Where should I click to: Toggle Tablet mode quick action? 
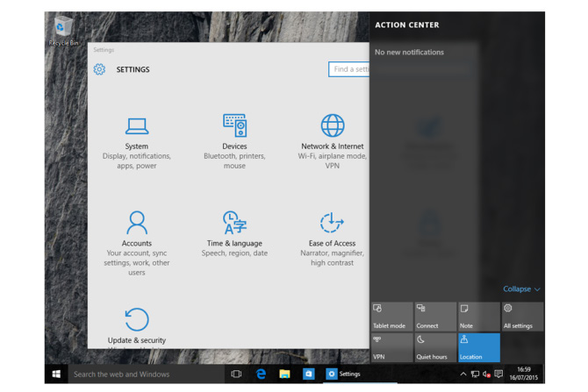point(392,317)
